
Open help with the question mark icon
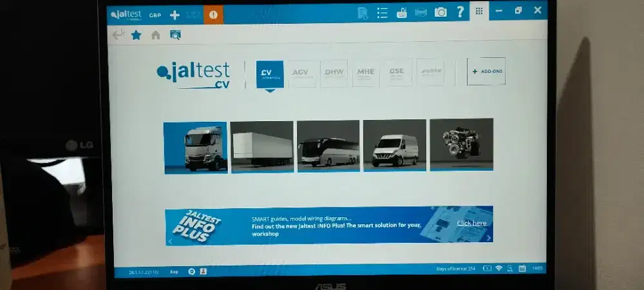pos(460,12)
